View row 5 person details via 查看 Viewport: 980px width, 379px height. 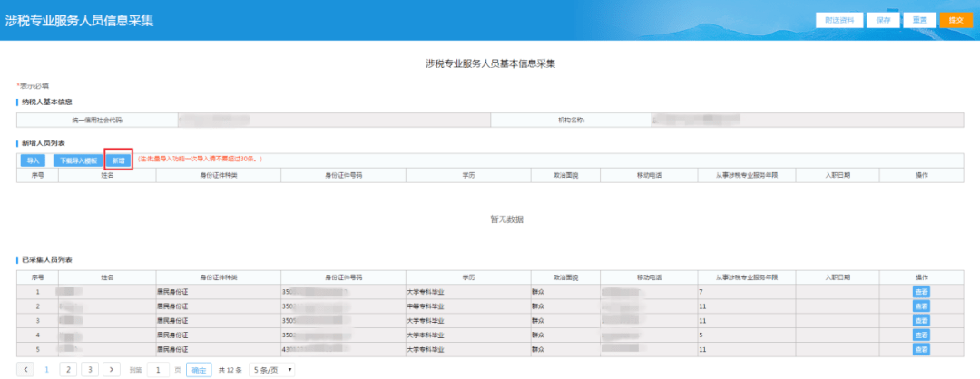click(x=921, y=348)
